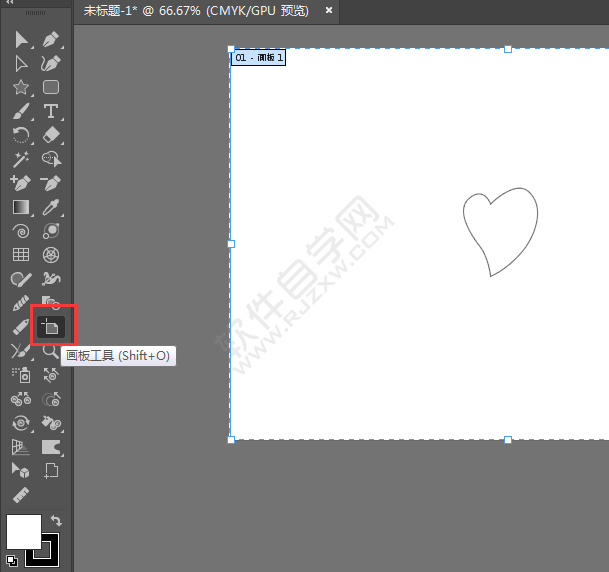Choose the Blob Brush tool

(x=21, y=279)
